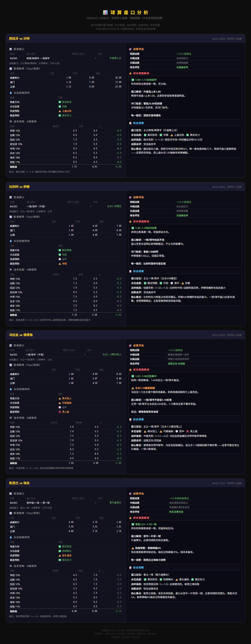Click clipboard 综合观察 icon in 新西兰 vs 埃及 card
Viewport: 251px width, 644px height.
coord(130,568)
